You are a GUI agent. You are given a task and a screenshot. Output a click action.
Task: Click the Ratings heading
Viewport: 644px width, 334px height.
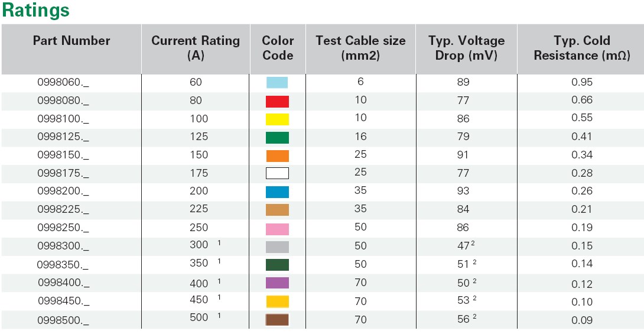coord(36,10)
